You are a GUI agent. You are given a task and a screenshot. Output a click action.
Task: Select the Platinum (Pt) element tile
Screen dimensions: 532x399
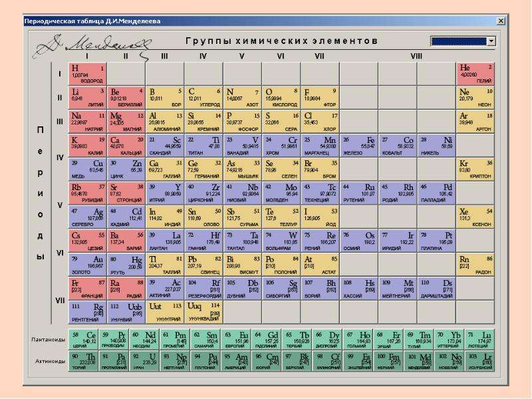(436, 241)
